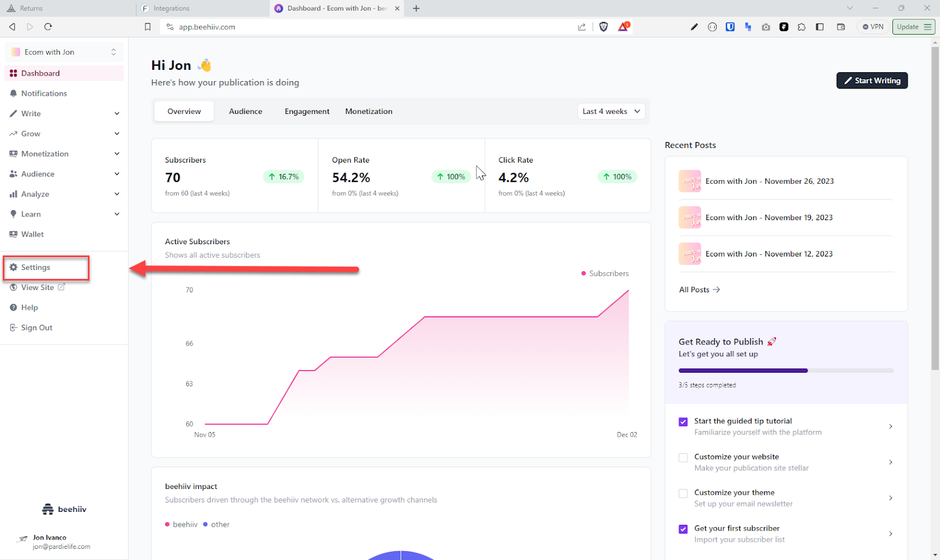Open Dashboard in the sidebar
This screenshot has height=560, width=940.
[64, 73]
